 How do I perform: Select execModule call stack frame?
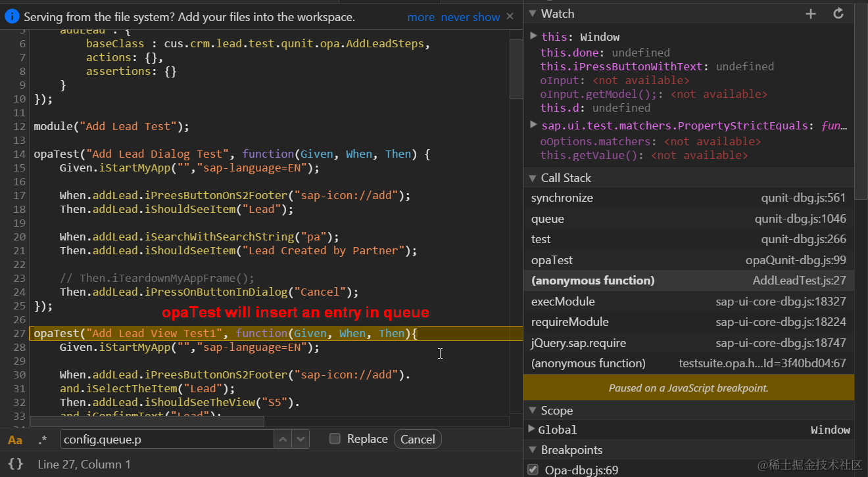point(688,302)
